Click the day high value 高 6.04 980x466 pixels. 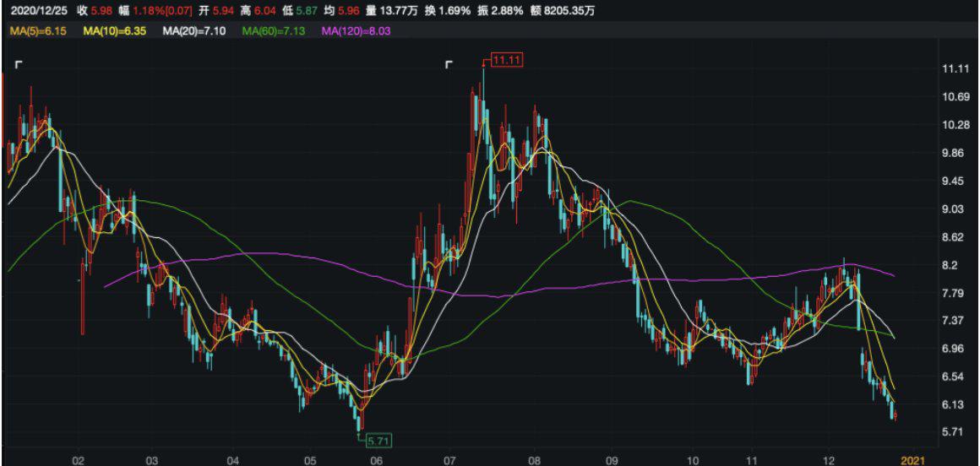coord(258,11)
